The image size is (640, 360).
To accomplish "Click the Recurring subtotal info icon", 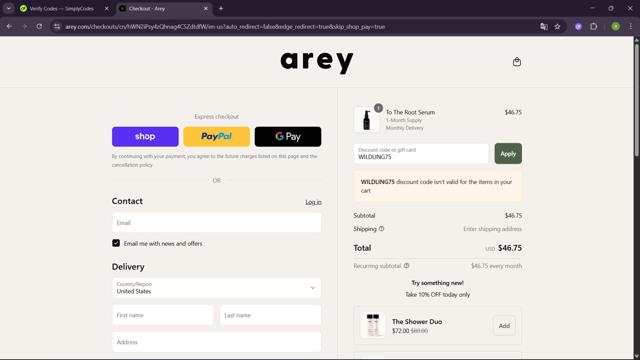I will pos(407,266).
